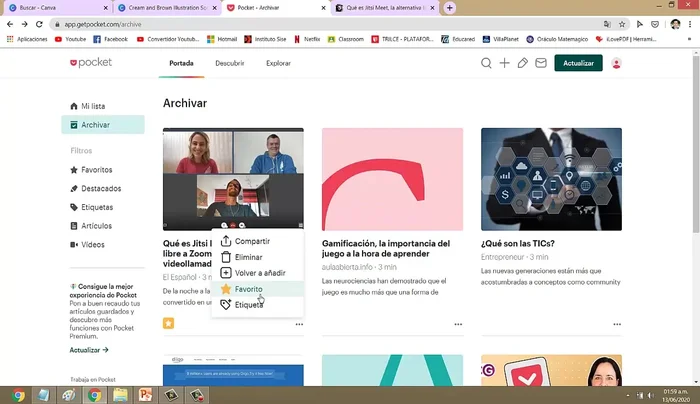Open the pink Gamificación thumbnail

coord(392,179)
